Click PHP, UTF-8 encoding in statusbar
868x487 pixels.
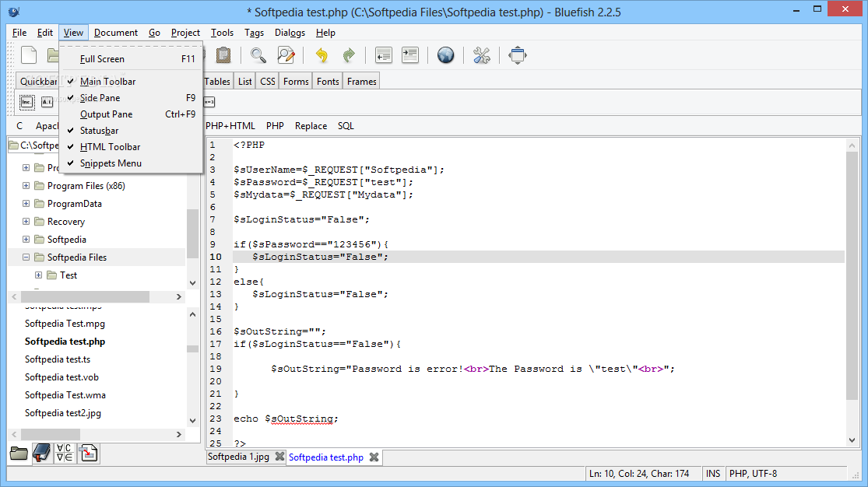(754, 474)
